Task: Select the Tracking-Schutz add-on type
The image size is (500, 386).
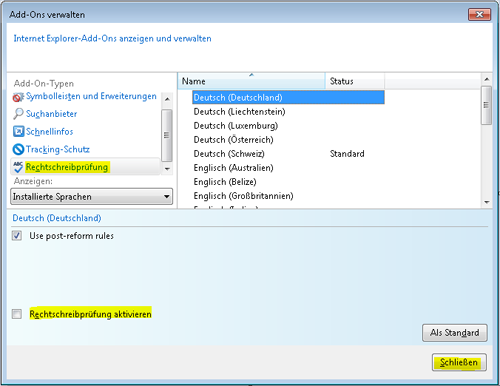Action: click(x=58, y=149)
